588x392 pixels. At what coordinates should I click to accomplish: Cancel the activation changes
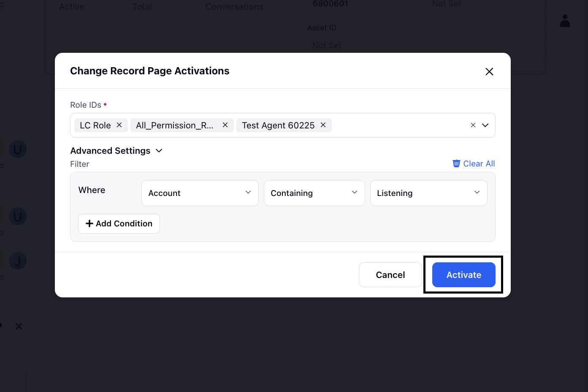(390, 275)
